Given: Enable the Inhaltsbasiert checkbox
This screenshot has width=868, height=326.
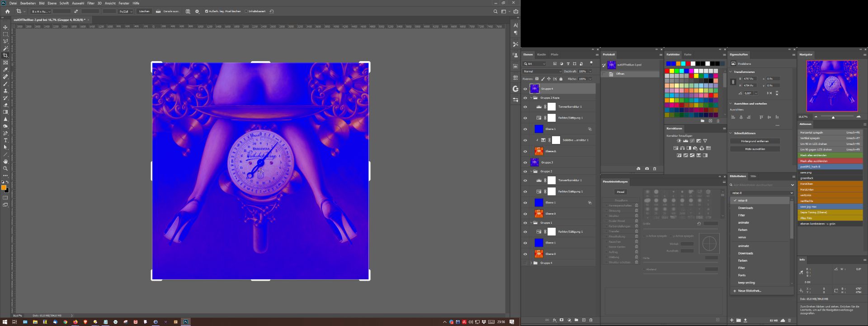Looking at the screenshot, I should tap(246, 11).
